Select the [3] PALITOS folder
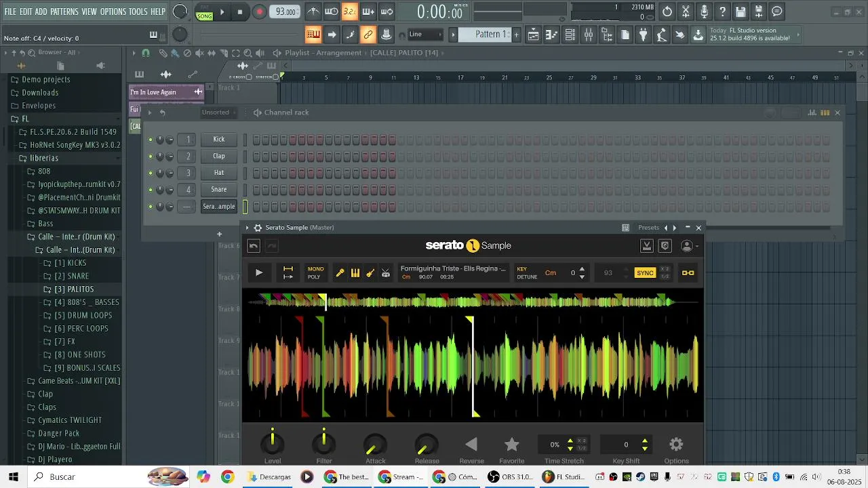This screenshot has width=868, height=488. point(73,289)
